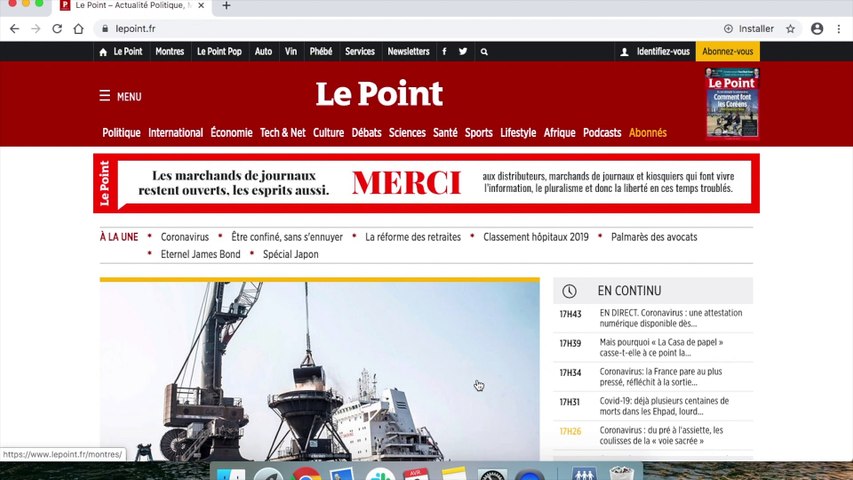The image size is (853, 480).
Task: Open Vin in the top bar
Action: pyautogui.click(x=291, y=52)
